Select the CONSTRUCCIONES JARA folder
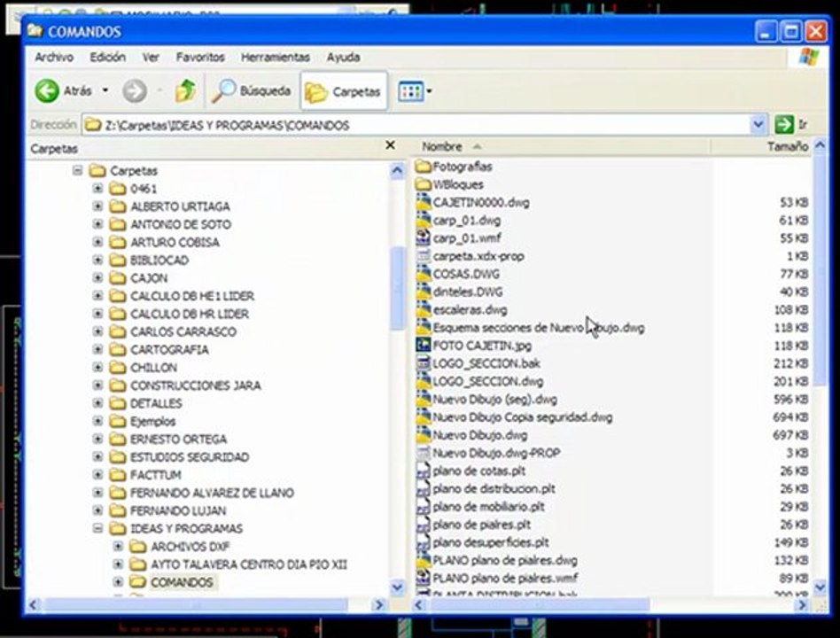The height and width of the screenshot is (638, 840). (196, 385)
